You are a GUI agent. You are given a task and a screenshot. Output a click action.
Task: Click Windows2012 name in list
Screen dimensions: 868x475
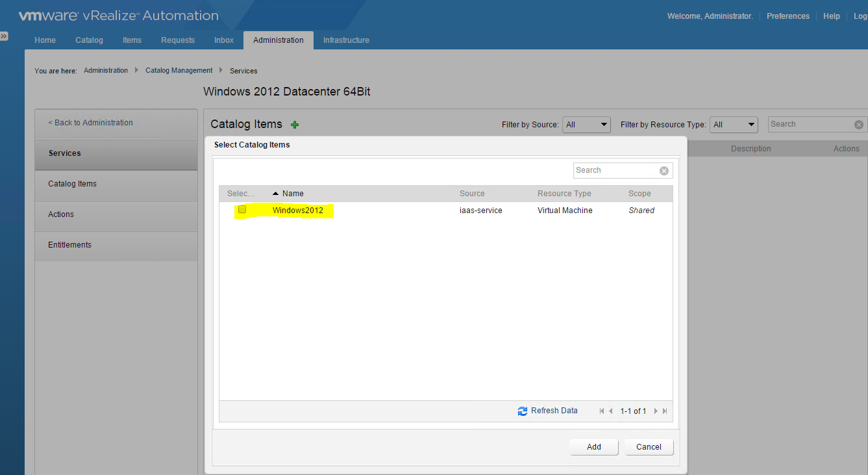[298, 211]
